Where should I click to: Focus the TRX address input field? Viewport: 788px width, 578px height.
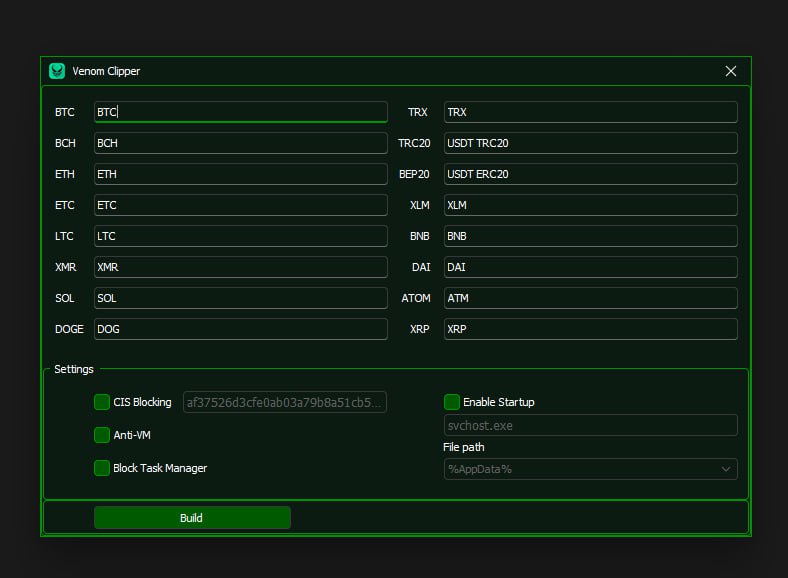(590, 112)
